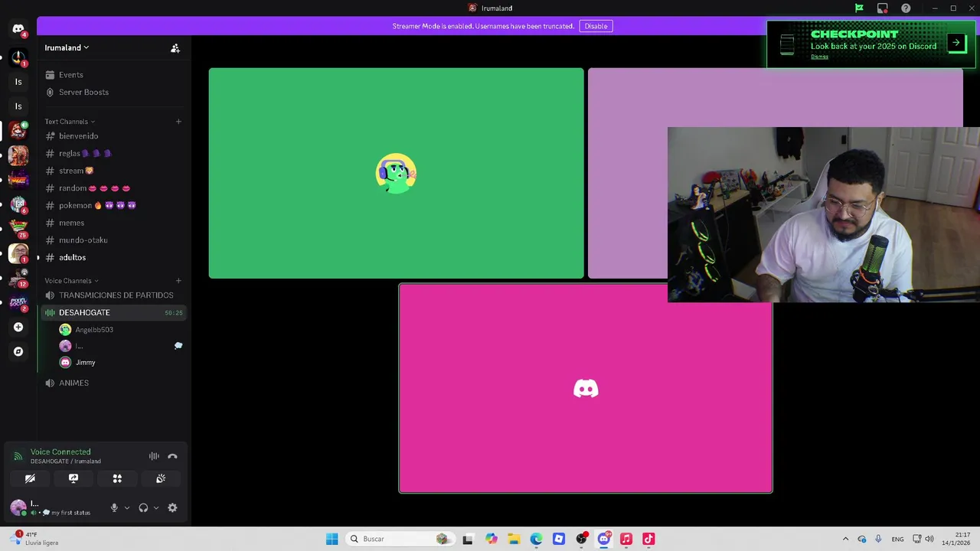Dismiss the Checkpoint notification
Viewport: 980px width, 551px height.
click(x=819, y=57)
